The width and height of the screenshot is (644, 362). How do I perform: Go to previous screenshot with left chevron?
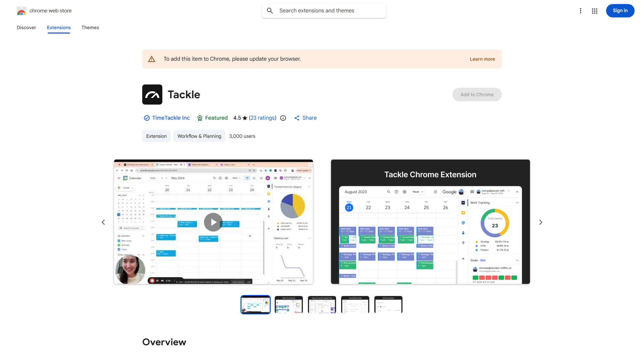(x=103, y=222)
